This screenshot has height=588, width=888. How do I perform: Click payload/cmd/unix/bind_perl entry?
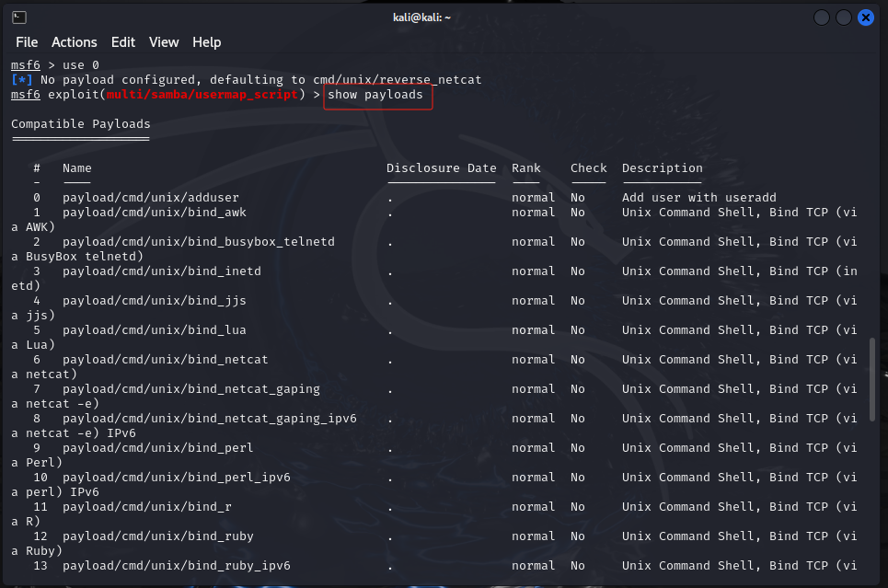pos(158,448)
